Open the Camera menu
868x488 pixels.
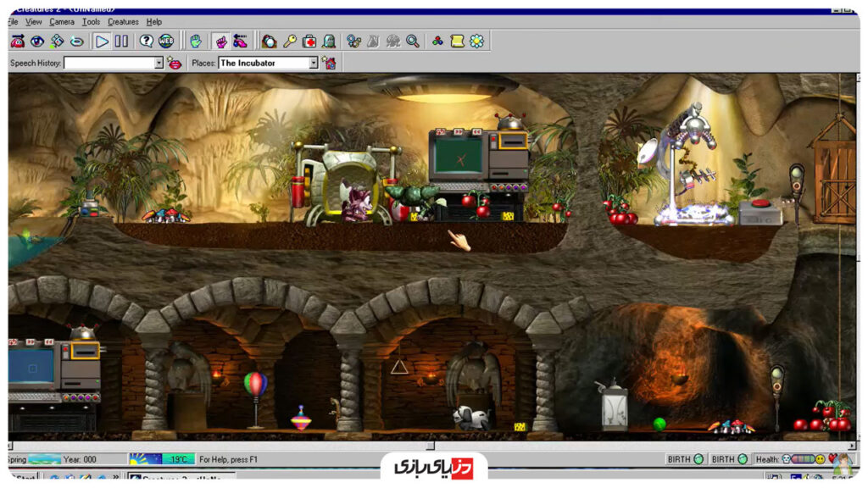point(61,21)
